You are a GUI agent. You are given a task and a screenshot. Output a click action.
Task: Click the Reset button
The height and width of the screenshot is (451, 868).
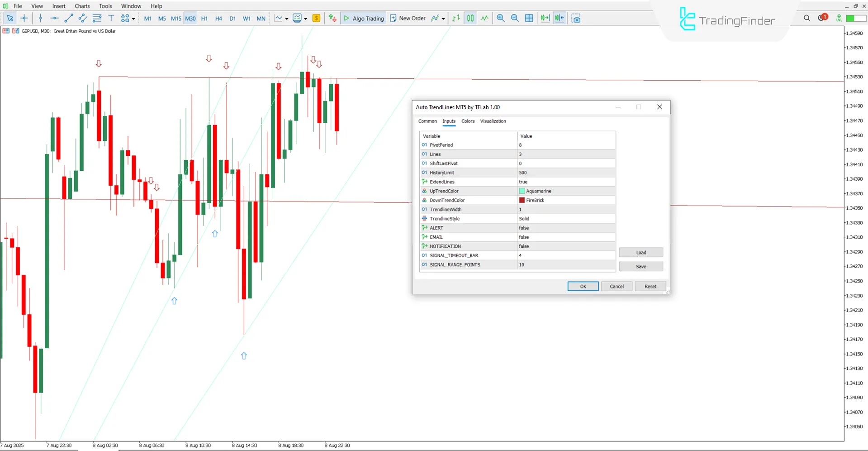tap(650, 286)
